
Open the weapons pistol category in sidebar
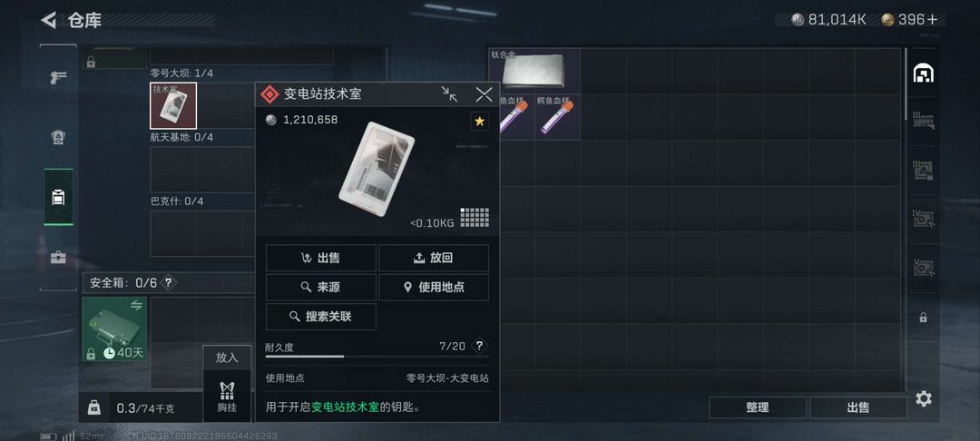58,77
